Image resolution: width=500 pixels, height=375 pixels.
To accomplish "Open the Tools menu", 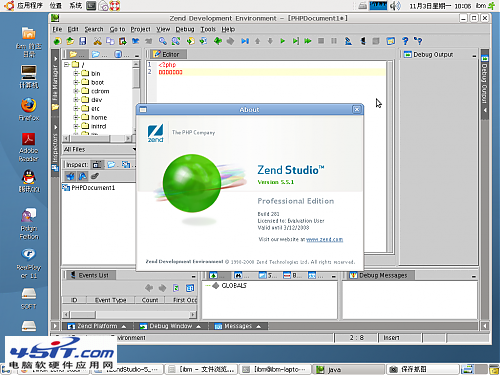I will (208, 29).
